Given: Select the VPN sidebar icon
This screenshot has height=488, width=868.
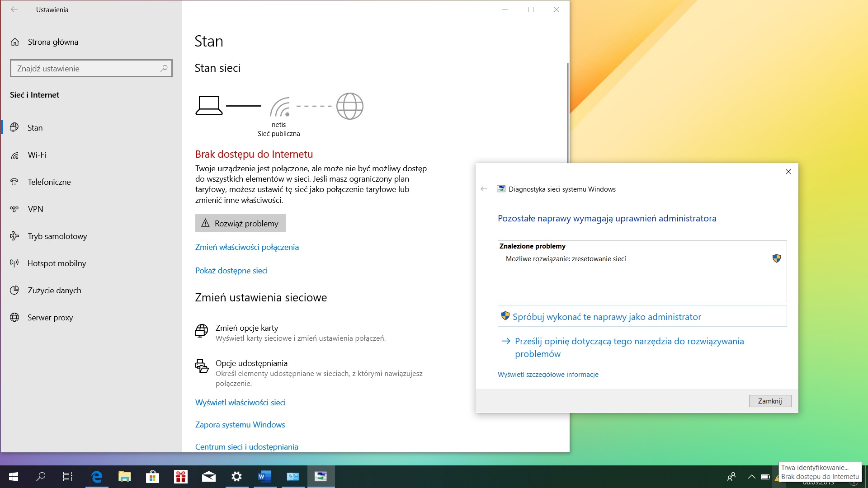Looking at the screenshot, I should 14,209.
